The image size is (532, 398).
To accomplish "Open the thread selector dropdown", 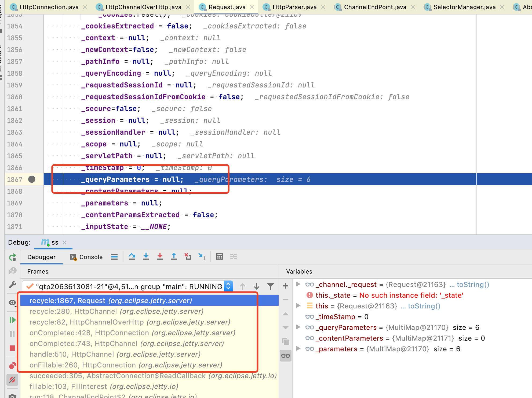I will (228, 286).
